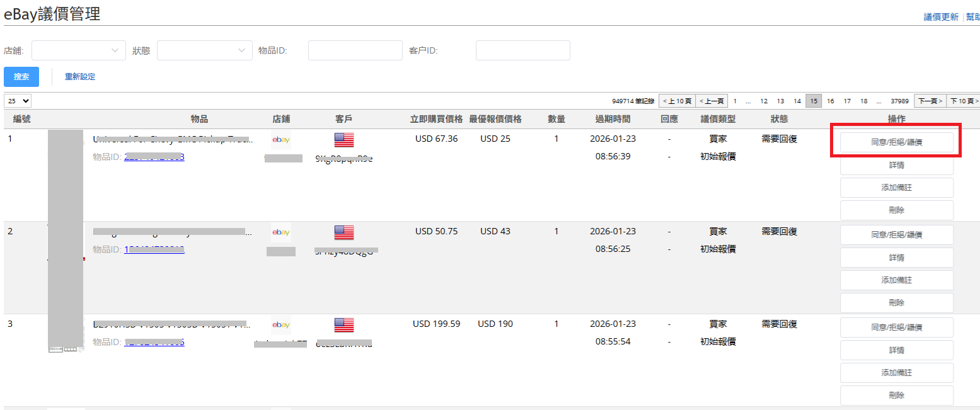980x410 pixels.
Task: Click the US flag icon in row 1
Action: pos(344,140)
